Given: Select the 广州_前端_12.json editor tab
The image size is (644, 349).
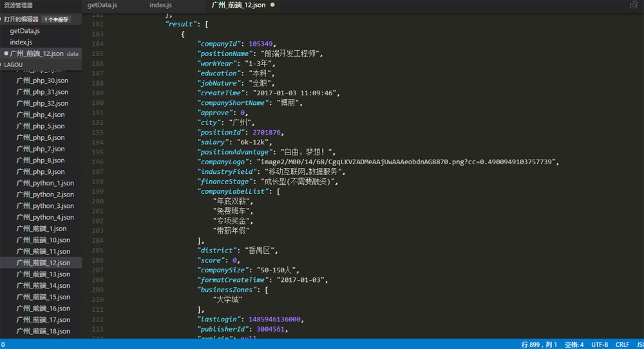Looking at the screenshot, I should click(x=238, y=5).
